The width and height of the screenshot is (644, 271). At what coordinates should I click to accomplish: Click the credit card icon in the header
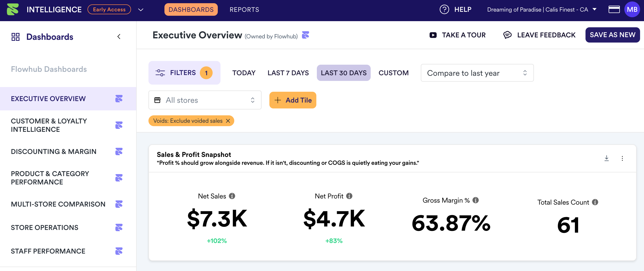[614, 10]
